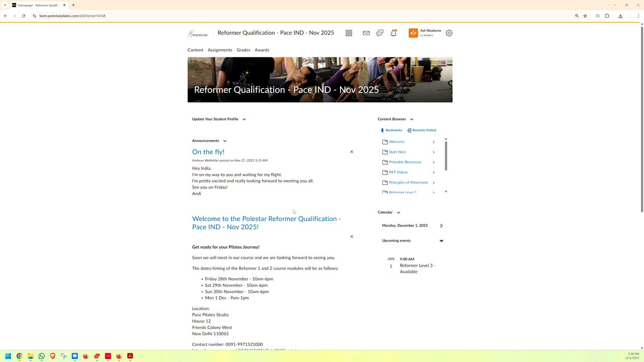Open the Ash Wayburne profile menu
This screenshot has height=362, width=644.
(425, 33)
